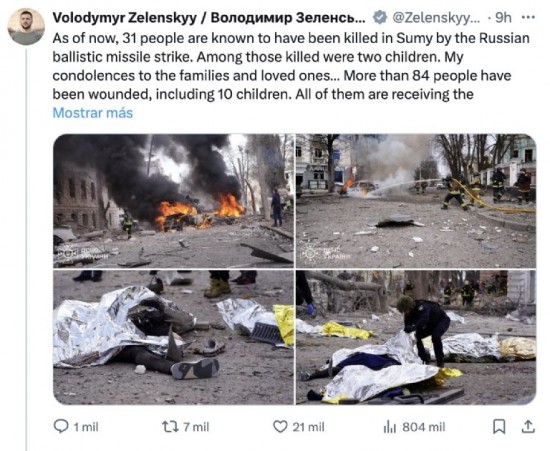Click the @Zelenskyy handle link
This screenshot has height=451, width=550.
(x=436, y=18)
